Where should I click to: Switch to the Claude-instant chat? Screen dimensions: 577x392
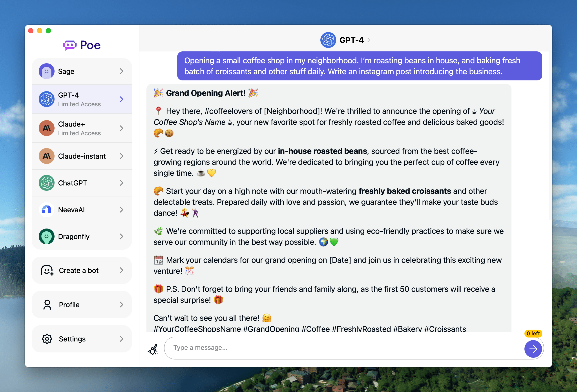(x=82, y=156)
